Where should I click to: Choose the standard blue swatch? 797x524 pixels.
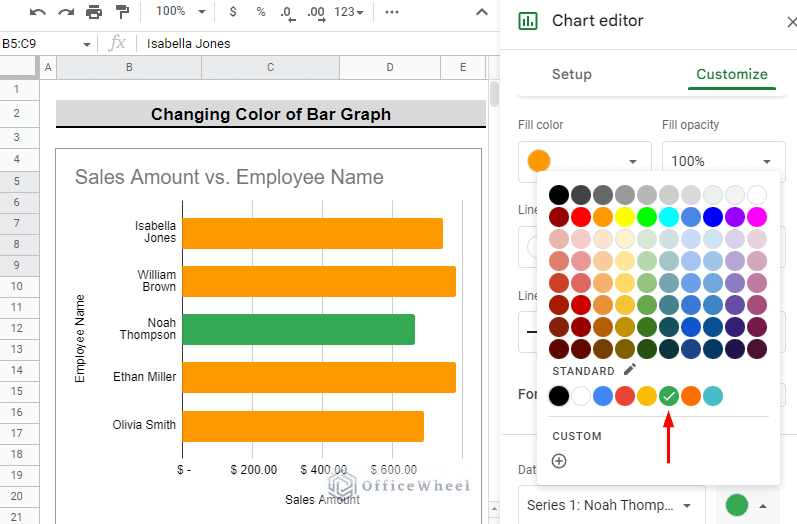[x=603, y=396]
